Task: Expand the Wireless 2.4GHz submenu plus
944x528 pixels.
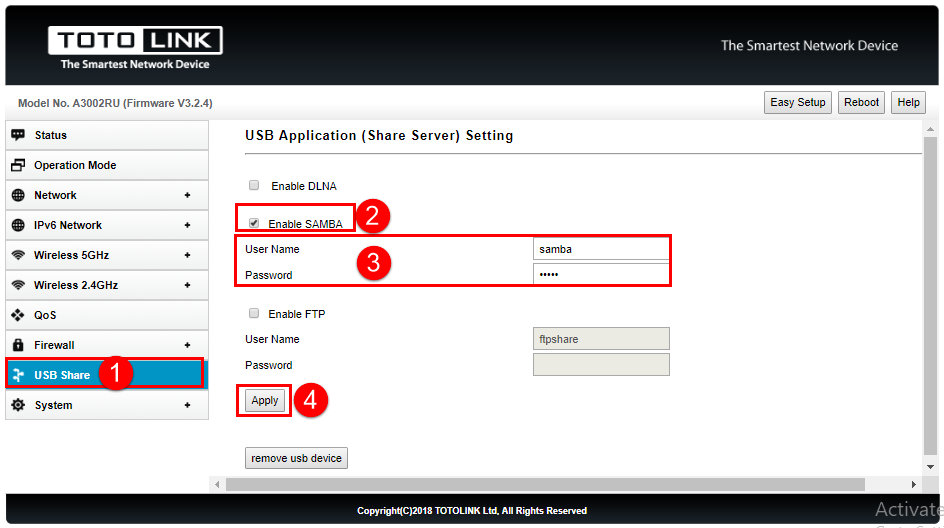Action: [x=187, y=285]
